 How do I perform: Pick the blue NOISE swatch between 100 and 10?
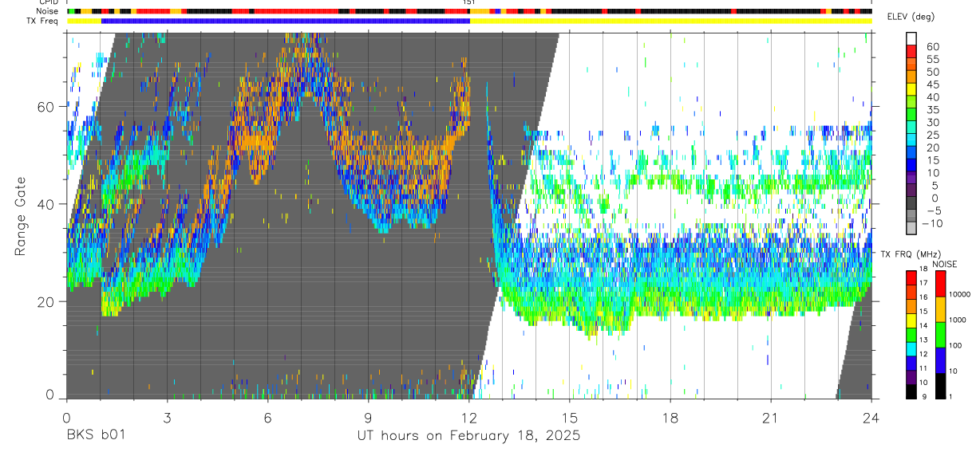point(941,360)
